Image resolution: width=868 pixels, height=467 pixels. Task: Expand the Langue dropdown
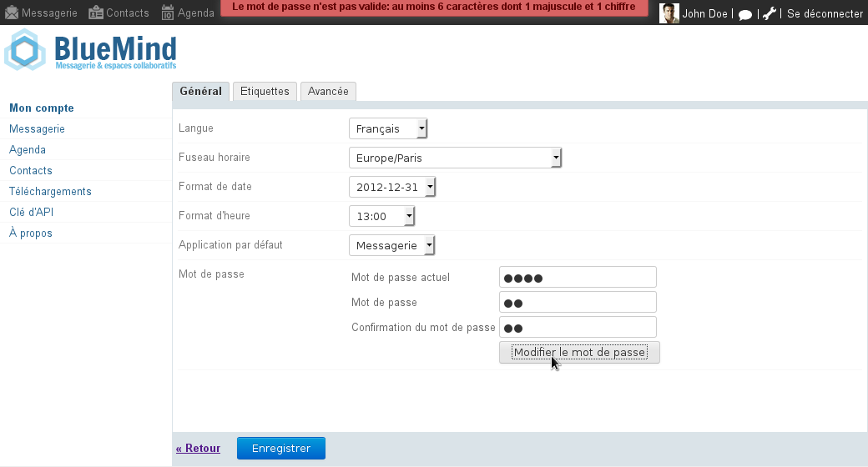point(388,128)
